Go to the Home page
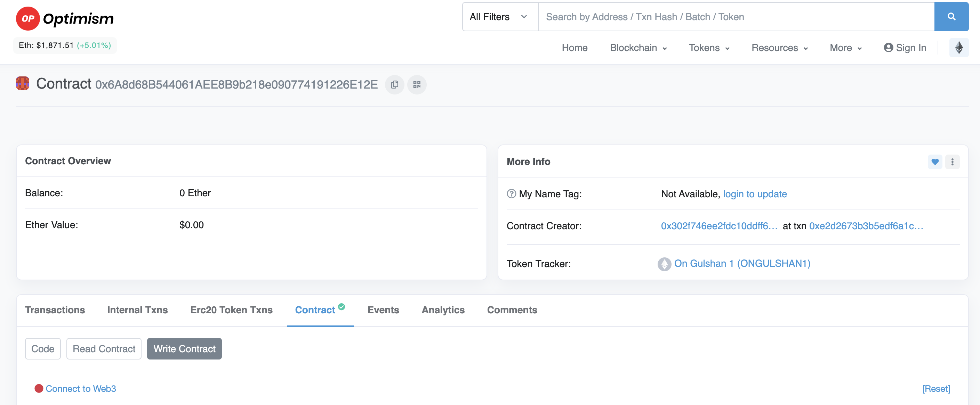Image resolution: width=980 pixels, height=405 pixels. pyautogui.click(x=575, y=48)
